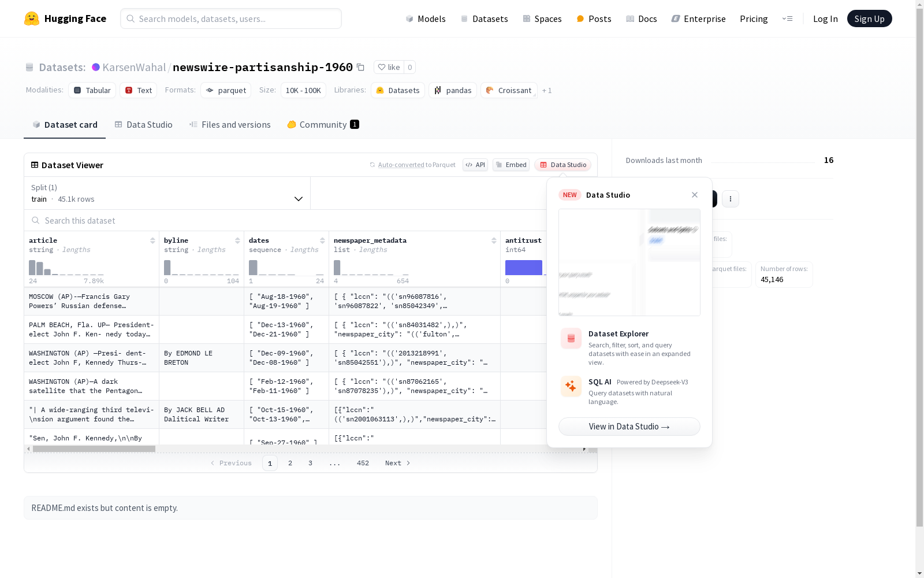
Task: Click the Data Studio preview thumbnail
Action: (x=629, y=262)
